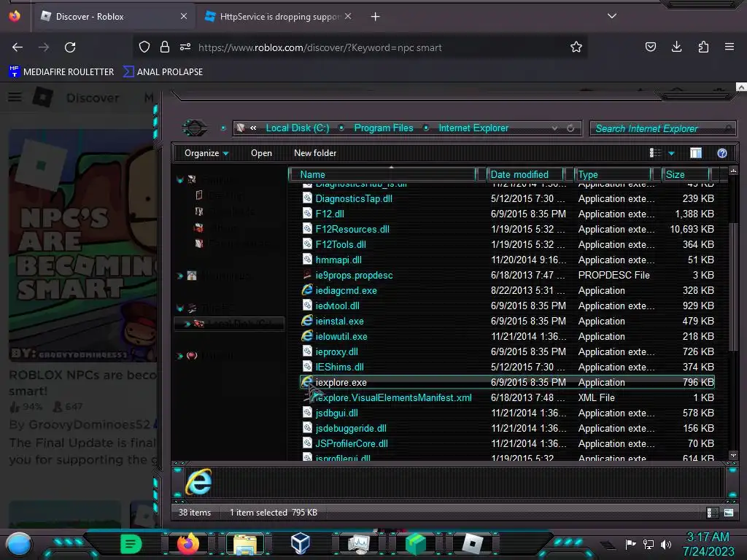
Task: Open the NPCs Are Becoming Smart game thumbnail
Action: pos(82,245)
